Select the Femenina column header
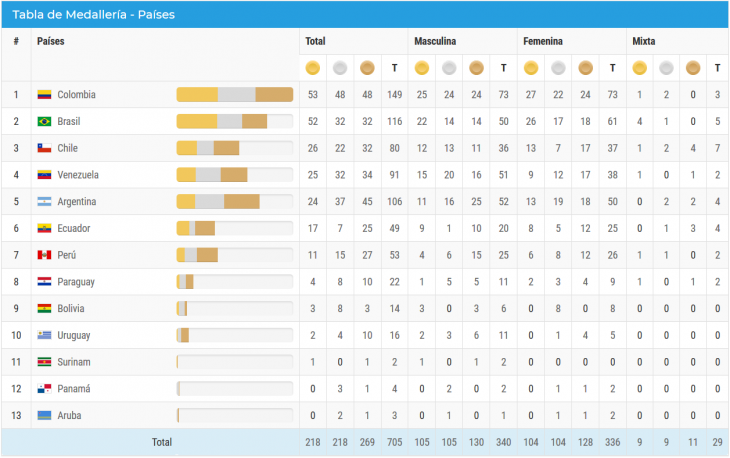Viewport: 730px width, 458px height. [x=542, y=41]
